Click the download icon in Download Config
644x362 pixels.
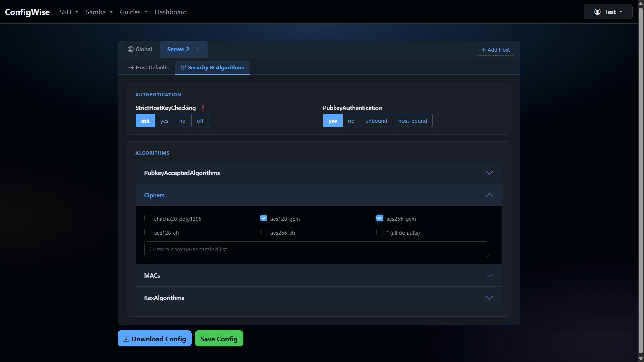tap(126, 339)
